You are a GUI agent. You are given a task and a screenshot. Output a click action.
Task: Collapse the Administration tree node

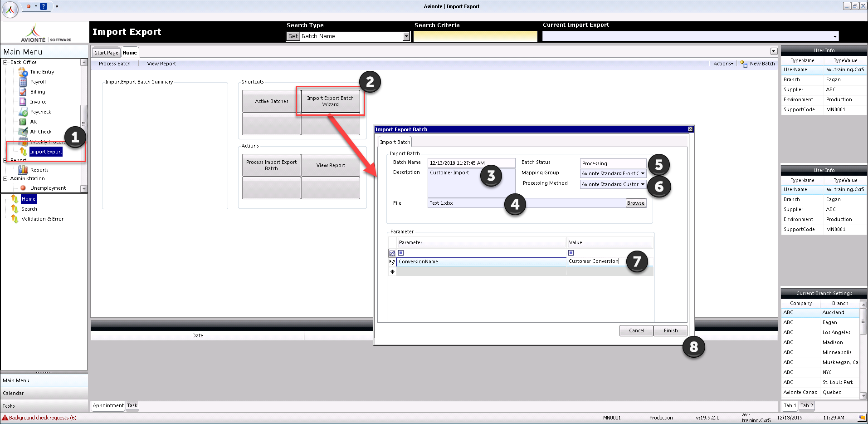tap(5, 178)
